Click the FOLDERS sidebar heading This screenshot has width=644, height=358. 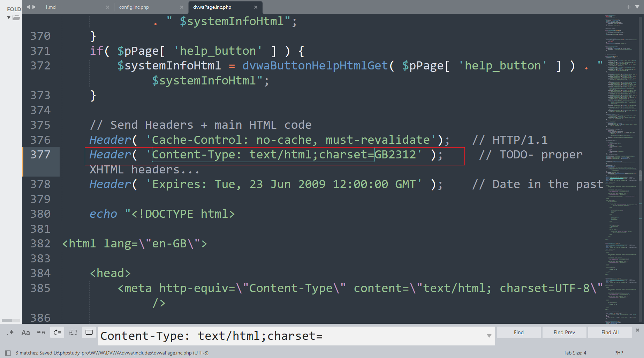tap(14, 9)
